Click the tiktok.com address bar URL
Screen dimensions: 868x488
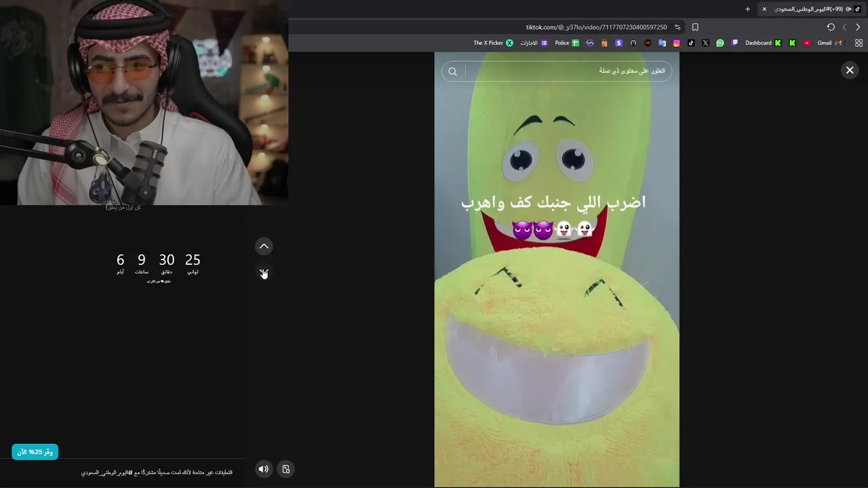(x=596, y=27)
